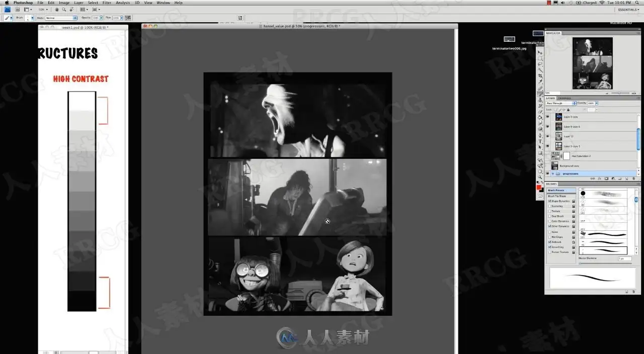Hide the Layer 12 layer
Screen dimensions: 644x354
(x=547, y=136)
